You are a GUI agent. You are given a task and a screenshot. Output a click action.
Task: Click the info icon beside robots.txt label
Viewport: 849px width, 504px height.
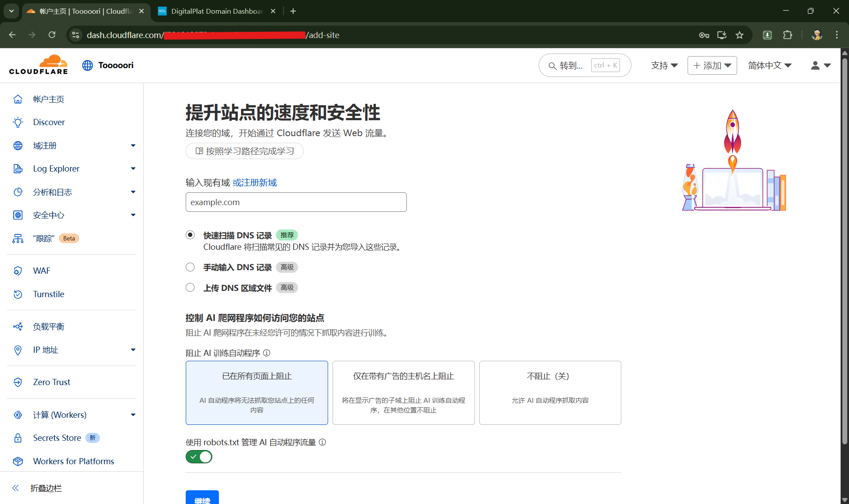322,442
